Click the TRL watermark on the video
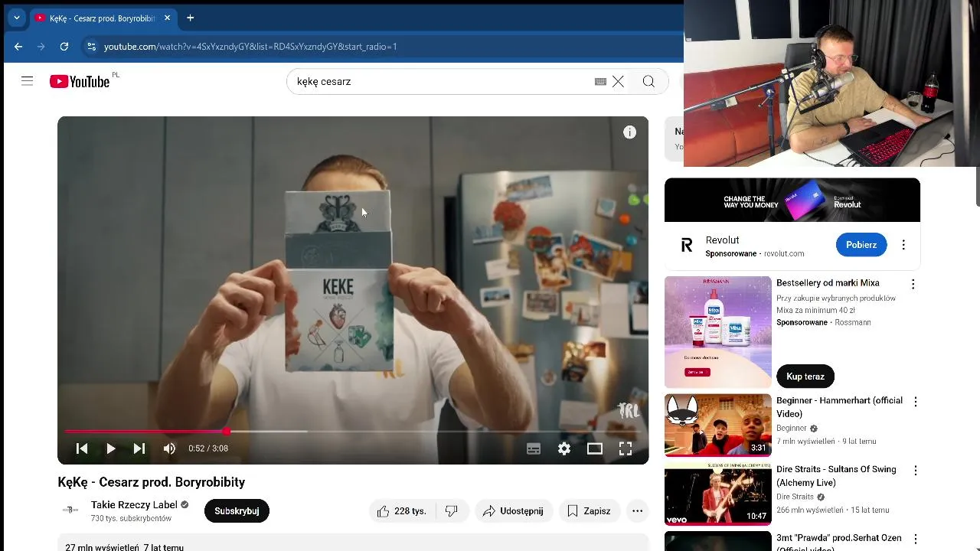The height and width of the screenshot is (551, 980). [x=628, y=410]
